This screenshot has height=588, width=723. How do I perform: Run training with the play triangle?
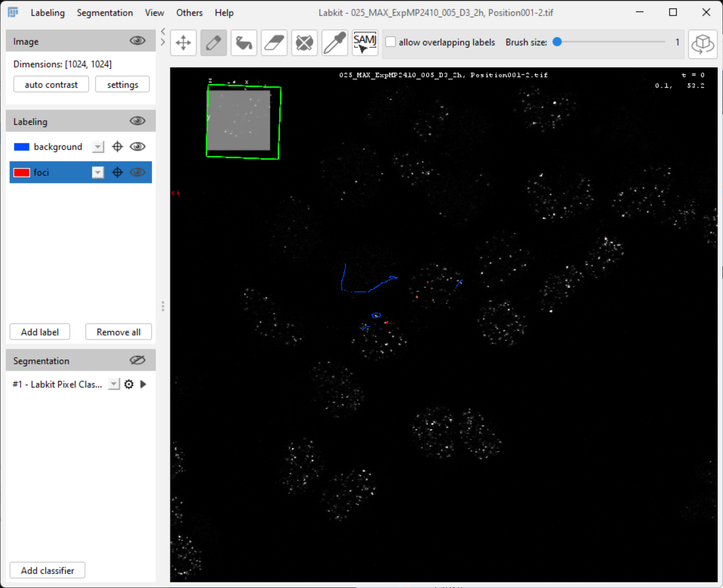pyautogui.click(x=143, y=384)
